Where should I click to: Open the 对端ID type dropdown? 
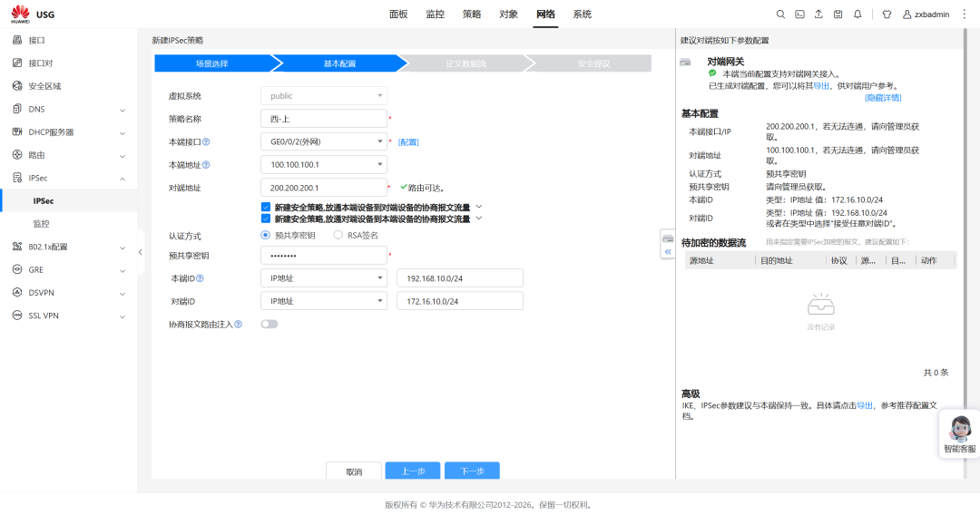coord(324,301)
